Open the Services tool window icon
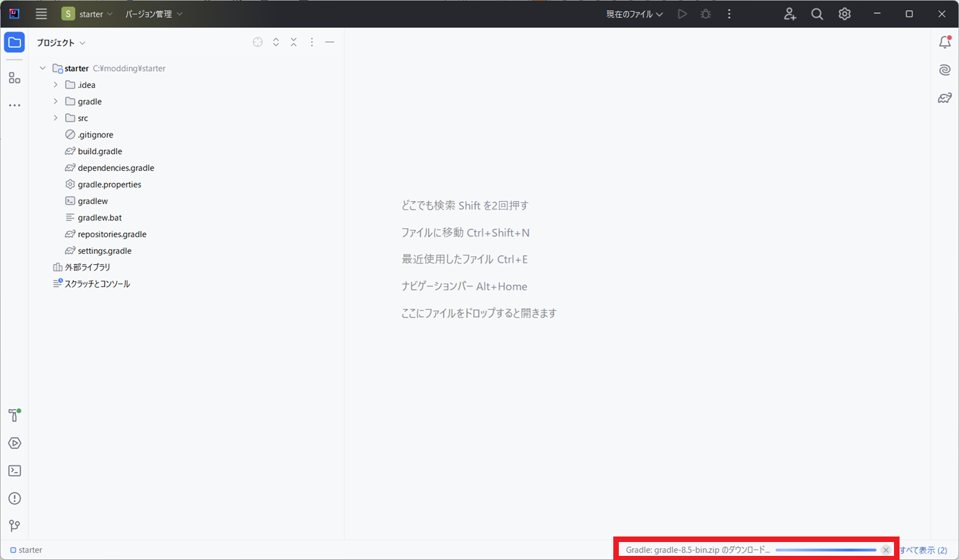Screen dimensions: 959x560 15,443
